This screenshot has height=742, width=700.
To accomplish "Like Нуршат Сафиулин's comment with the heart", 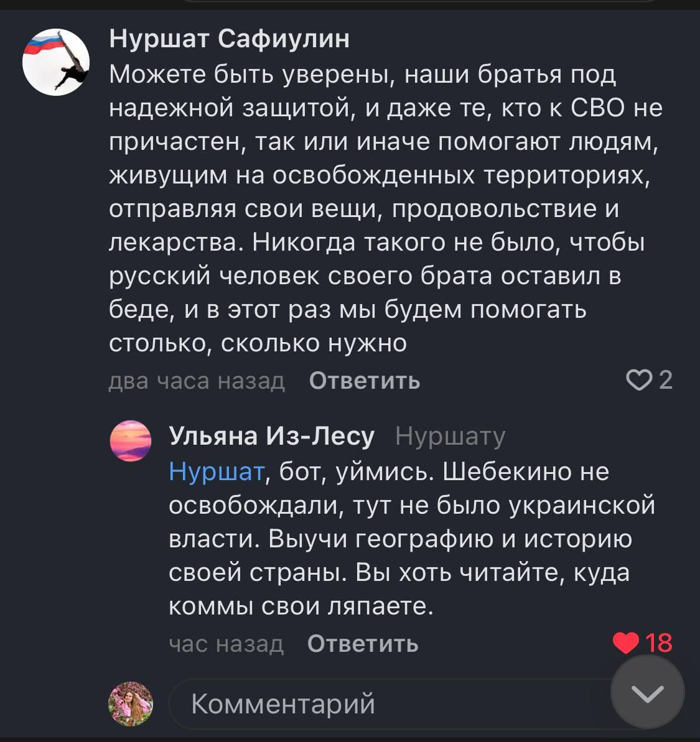I will click(639, 379).
